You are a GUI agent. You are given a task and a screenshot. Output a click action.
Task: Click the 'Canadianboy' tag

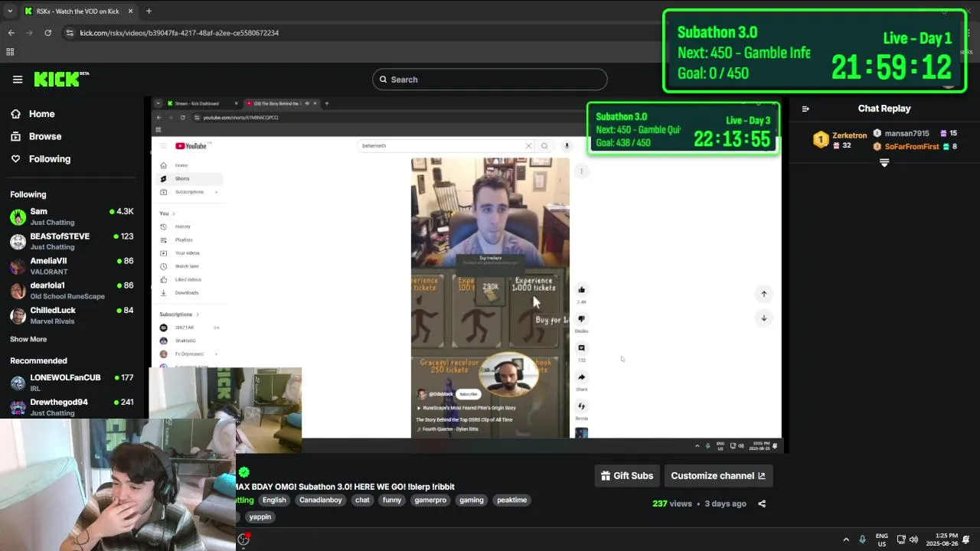[321, 500]
